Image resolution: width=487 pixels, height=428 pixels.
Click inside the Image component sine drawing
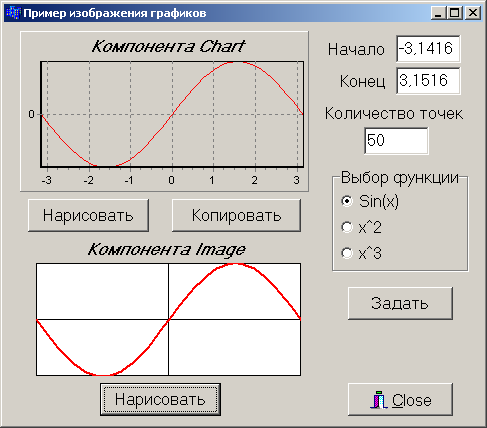168,319
